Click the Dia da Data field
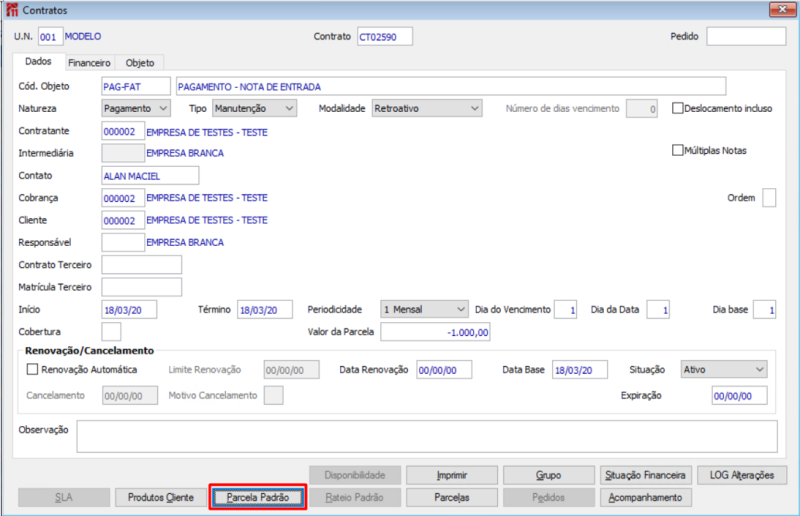 tap(658, 310)
